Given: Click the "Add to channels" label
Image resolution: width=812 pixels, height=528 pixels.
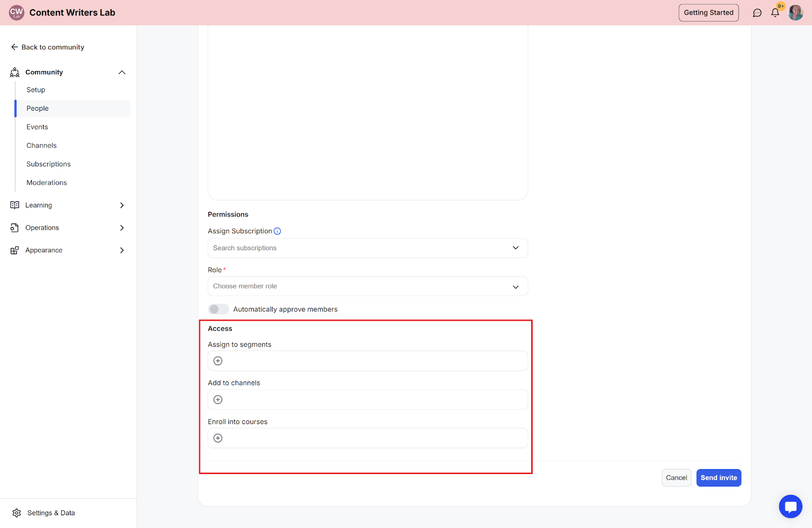Looking at the screenshot, I should (x=234, y=383).
